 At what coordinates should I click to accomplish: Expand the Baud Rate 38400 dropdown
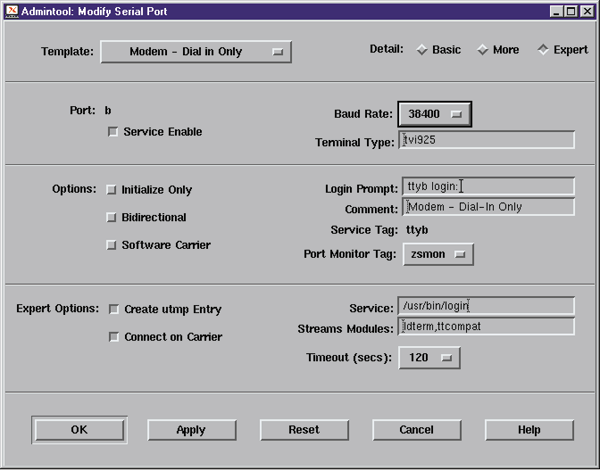pyautogui.click(x=434, y=114)
